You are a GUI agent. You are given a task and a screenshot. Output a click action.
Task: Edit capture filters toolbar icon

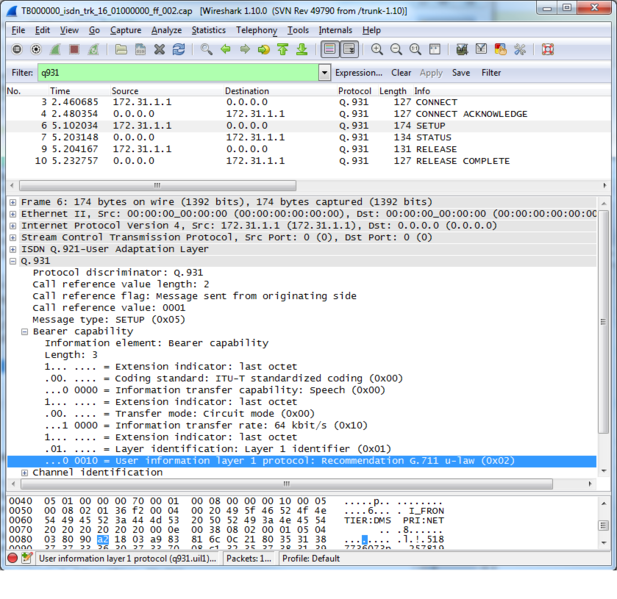[x=462, y=50]
